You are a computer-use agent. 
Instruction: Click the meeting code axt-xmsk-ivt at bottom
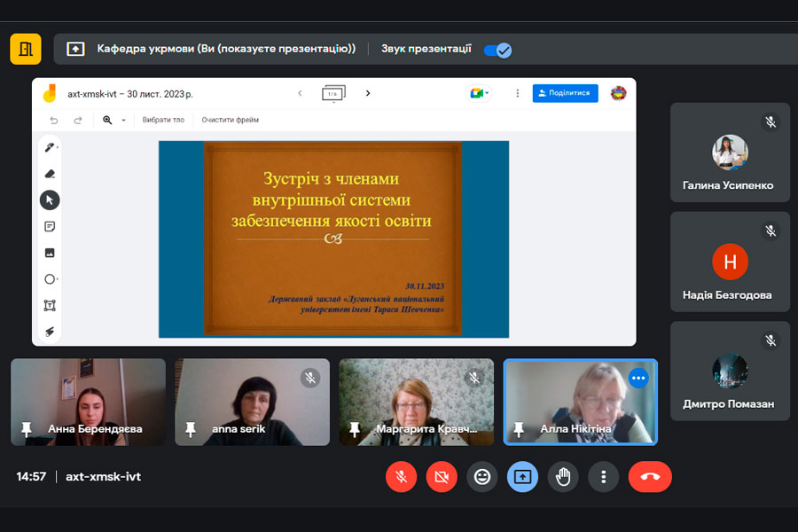(x=104, y=477)
